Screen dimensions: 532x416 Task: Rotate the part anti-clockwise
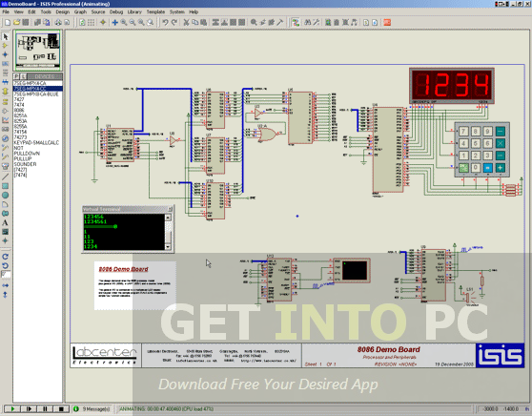click(x=6, y=265)
